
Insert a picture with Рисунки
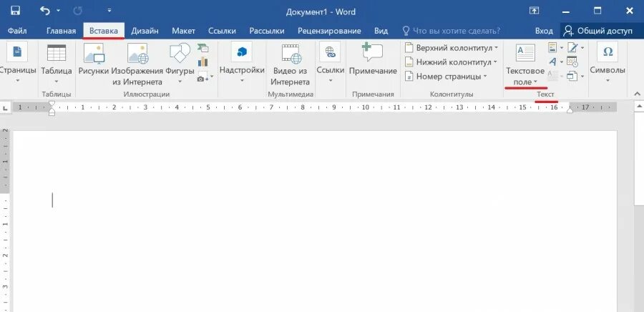94,59
